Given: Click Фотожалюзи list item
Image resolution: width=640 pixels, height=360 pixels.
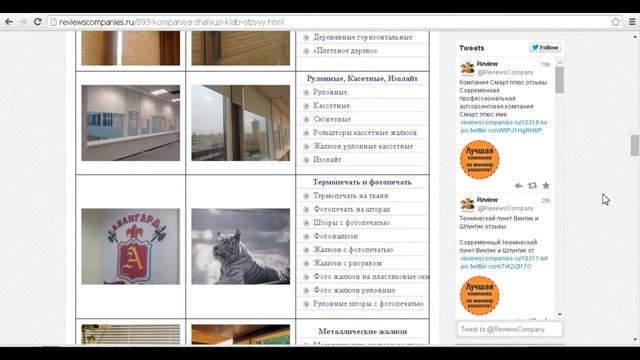Looking at the screenshot, I should point(336,236).
